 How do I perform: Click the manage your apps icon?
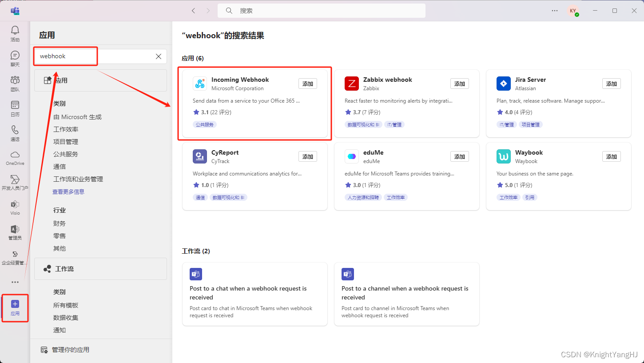(44, 350)
